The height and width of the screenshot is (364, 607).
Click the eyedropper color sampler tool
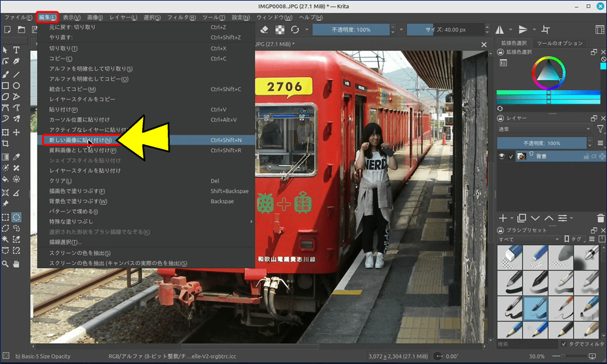pyautogui.click(x=17, y=157)
